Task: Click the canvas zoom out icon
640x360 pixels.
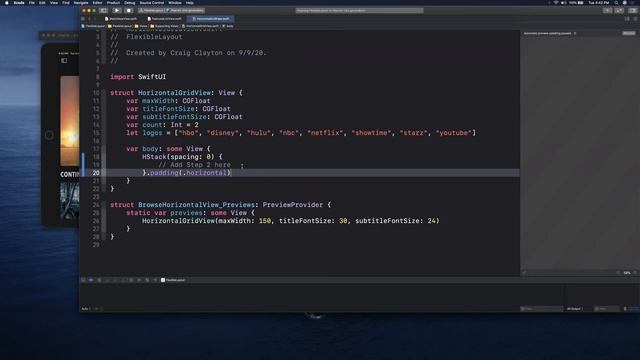Action: point(618,273)
